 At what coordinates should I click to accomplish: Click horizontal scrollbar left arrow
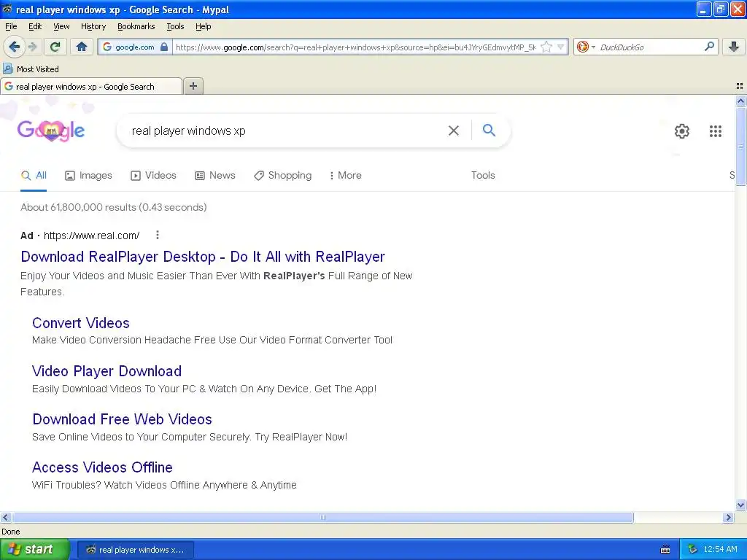(x=5, y=517)
